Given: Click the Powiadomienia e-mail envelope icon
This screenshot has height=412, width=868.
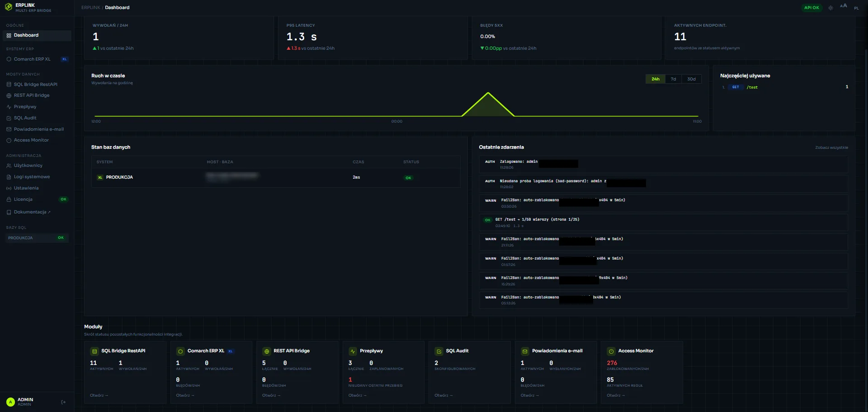Looking at the screenshot, I should pos(9,129).
